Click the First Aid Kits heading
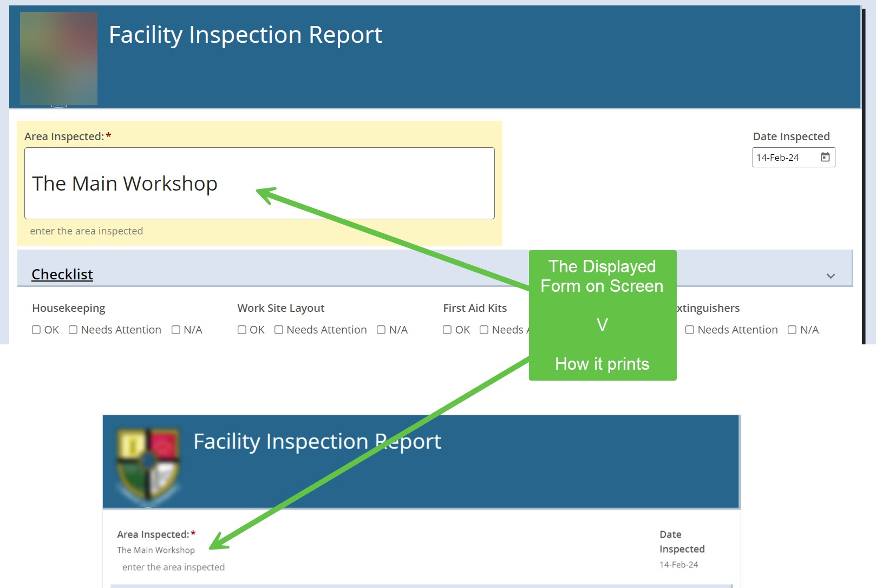Image resolution: width=876 pixels, height=588 pixels. pos(475,308)
